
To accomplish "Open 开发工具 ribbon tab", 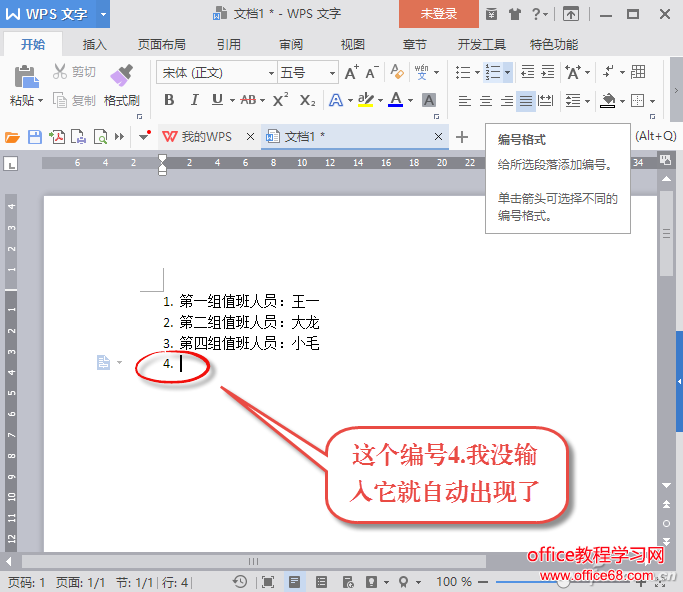I will tap(481, 44).
